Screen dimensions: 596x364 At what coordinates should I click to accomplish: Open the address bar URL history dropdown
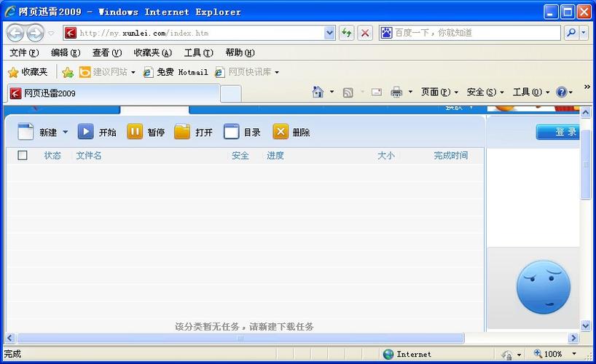pyautogui.click(x=329, y=33)
